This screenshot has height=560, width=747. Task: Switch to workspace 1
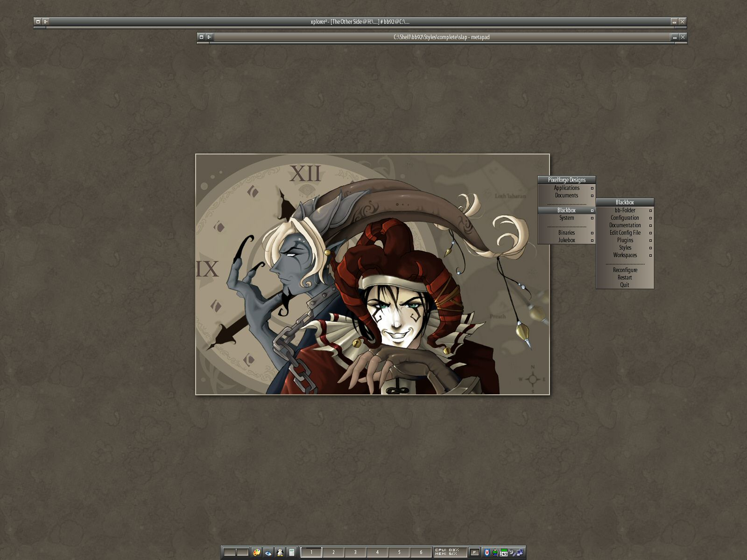[311, 552]
